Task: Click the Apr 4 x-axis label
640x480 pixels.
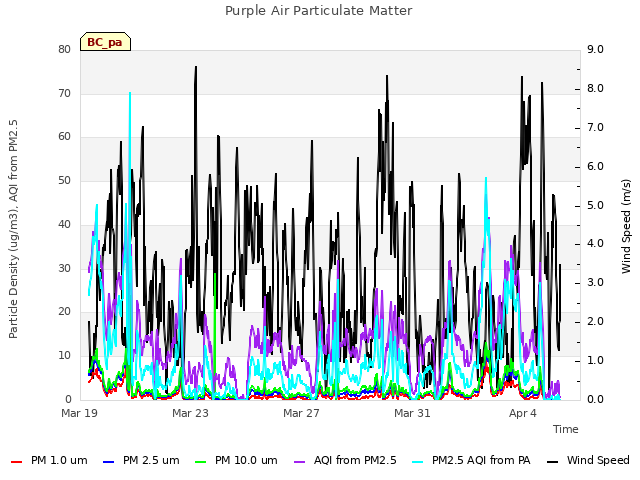Action: 522,413
